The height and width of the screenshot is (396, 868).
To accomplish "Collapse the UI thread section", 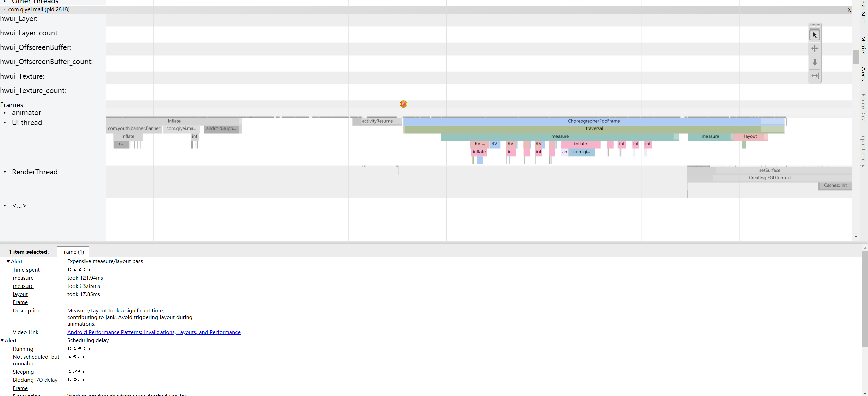I will coord(5,123).
